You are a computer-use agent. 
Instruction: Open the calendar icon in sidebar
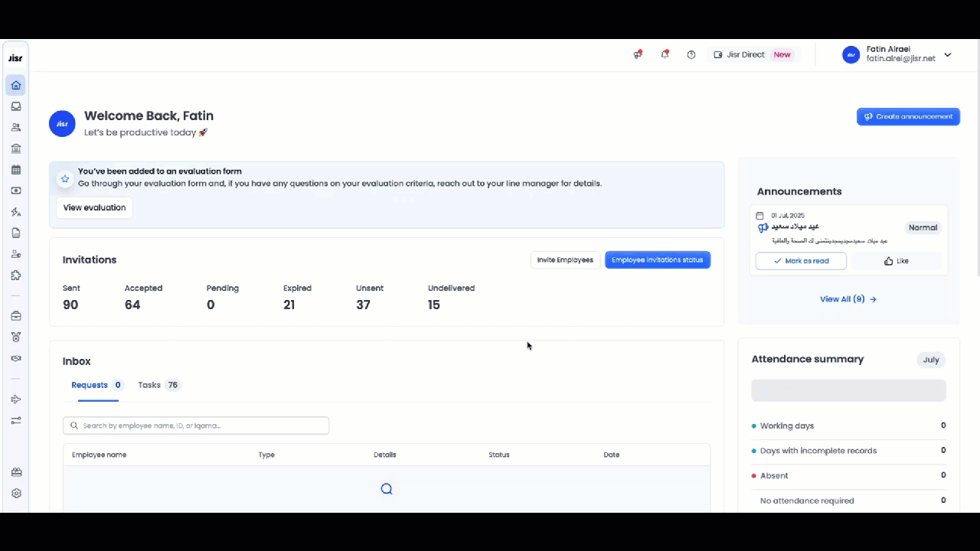point(16,170)
